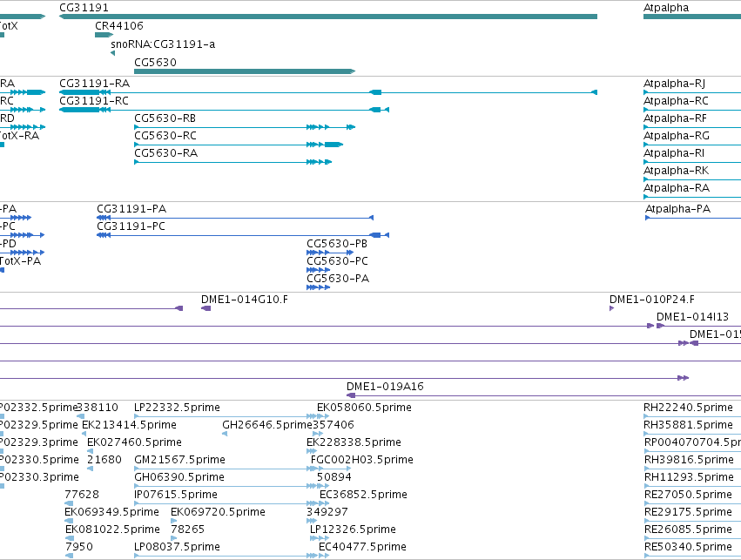Click feature 50894
The width and height of the screenshot is (741, 560).
(334, 478)
